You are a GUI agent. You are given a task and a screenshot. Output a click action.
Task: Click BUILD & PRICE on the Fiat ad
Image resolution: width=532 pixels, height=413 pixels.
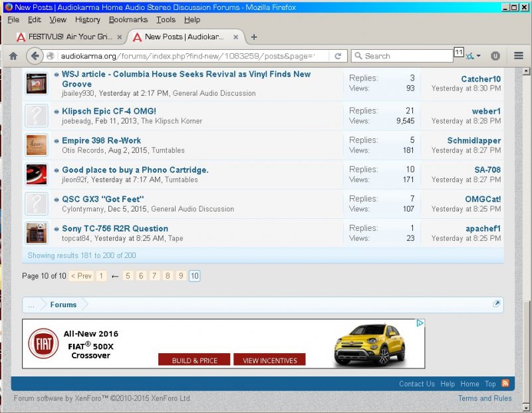click(194, 360)
